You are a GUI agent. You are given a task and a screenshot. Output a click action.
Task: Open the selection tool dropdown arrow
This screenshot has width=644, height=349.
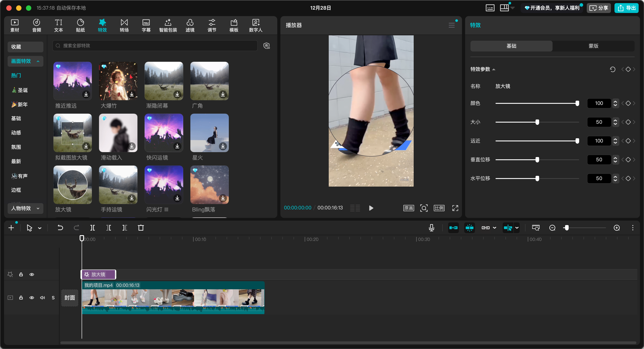coord(40,228)
